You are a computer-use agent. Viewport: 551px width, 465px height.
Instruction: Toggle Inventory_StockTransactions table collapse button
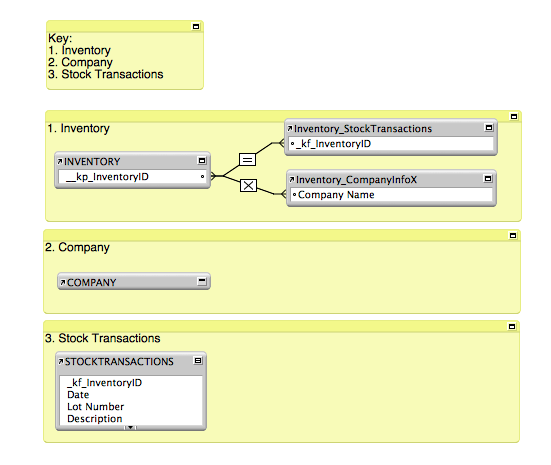click(489, 128)
